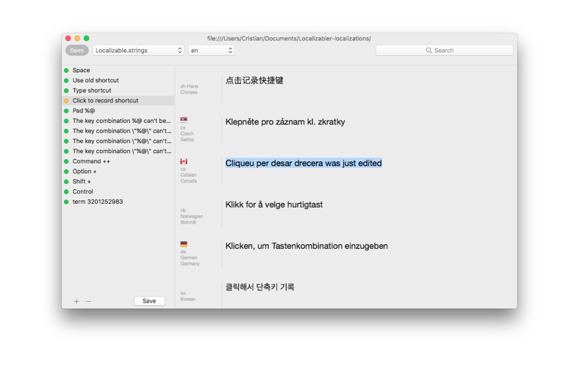Click the Catalan Canada flag icon

[x=184, y=161]
